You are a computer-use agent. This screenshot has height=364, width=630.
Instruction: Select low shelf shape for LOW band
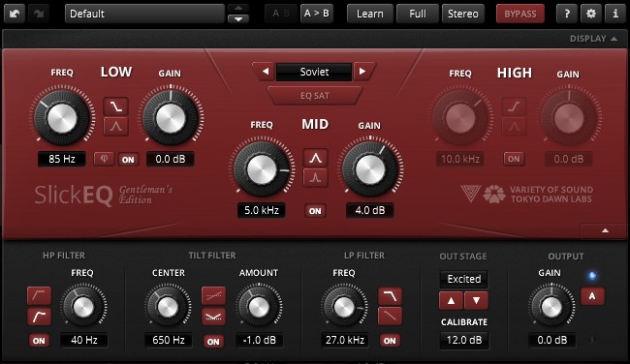[116, 106]
